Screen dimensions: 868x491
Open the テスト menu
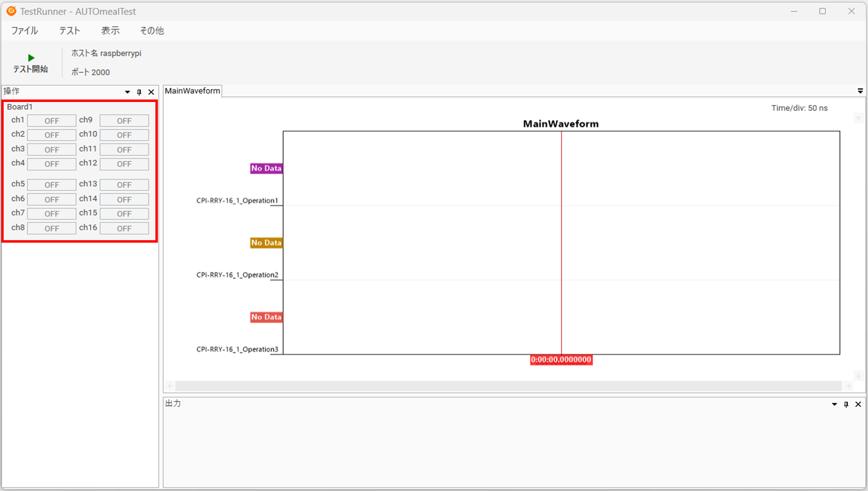69,31
